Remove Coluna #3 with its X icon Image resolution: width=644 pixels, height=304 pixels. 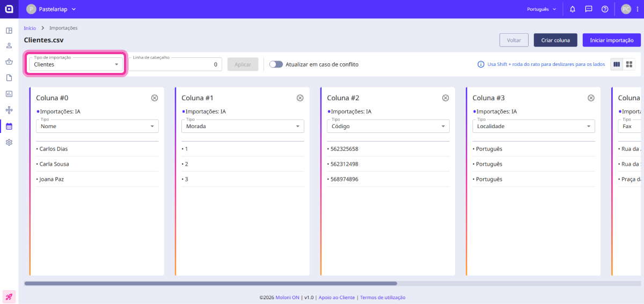click(x=591, y=98)
